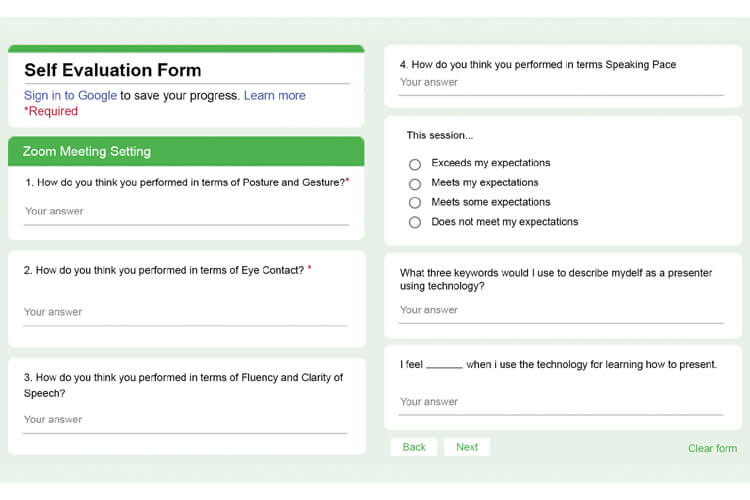Click the Fluency and Clarity answer field
Viewport: 750px width, 500px height.
pos(185,420)
